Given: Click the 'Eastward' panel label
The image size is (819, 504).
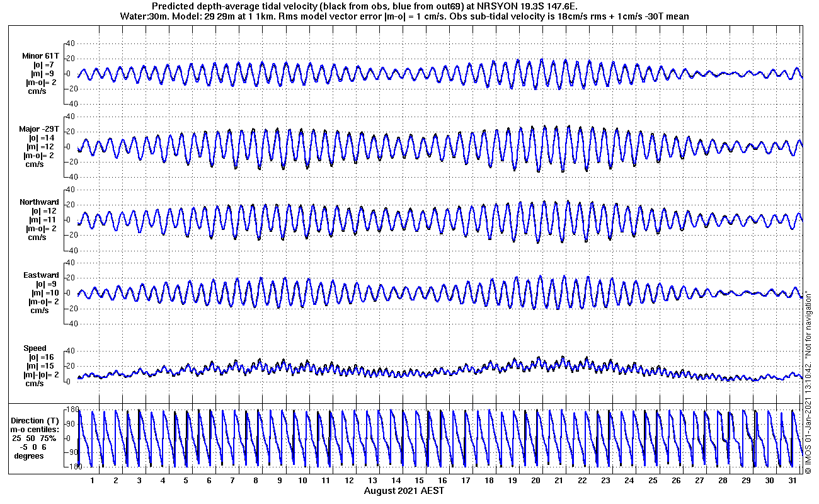Looking at the screenshot, I should pyautogui.click(x=41, y=275).
